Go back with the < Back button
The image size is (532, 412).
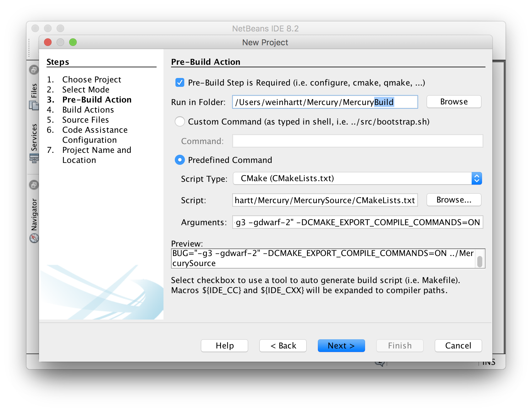coord(283,346)
